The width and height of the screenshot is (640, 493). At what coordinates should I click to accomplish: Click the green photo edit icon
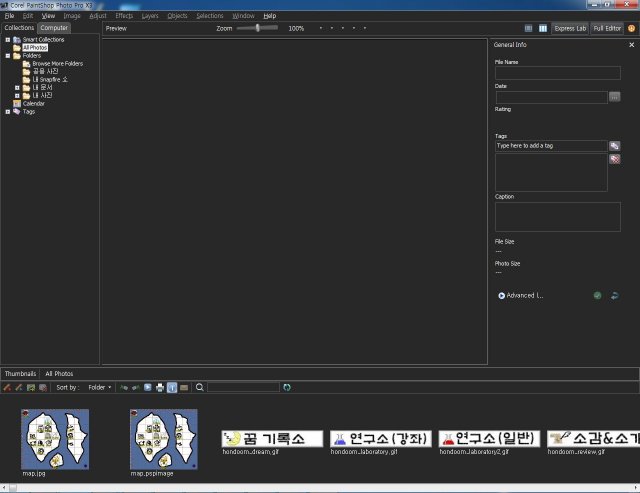(31, 387)
